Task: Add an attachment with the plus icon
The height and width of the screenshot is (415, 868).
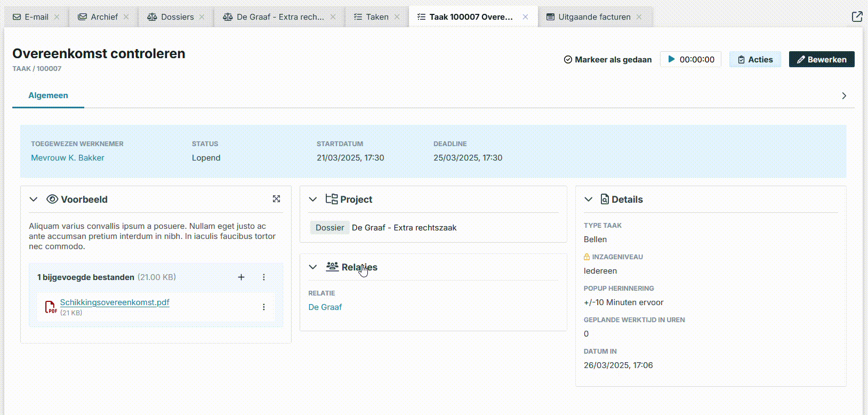Action: 241,277
